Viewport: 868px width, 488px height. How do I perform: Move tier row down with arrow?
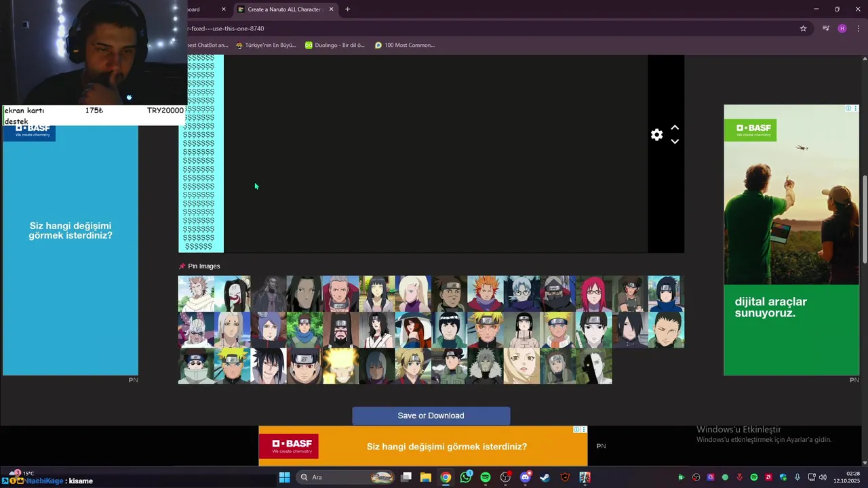tap(675, 142)
